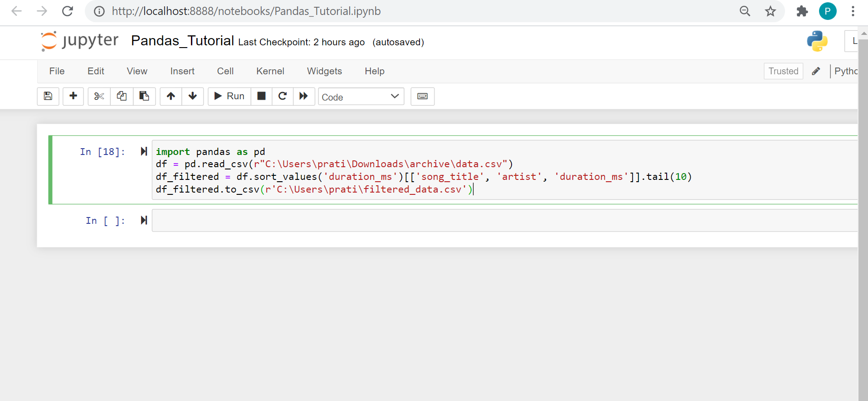Focus the browser address bar URL
The height and width of the screenshot is (401, 868).
tap(246, 11)
